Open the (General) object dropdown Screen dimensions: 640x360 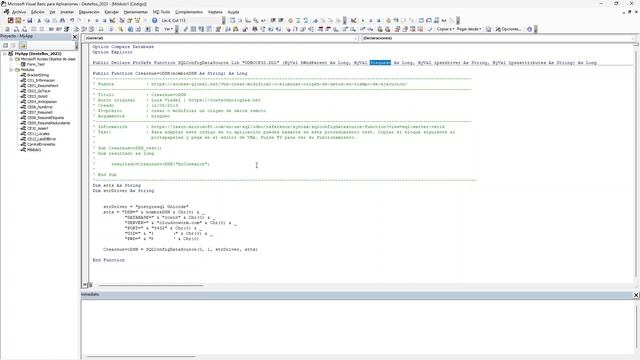pos(221,38)
